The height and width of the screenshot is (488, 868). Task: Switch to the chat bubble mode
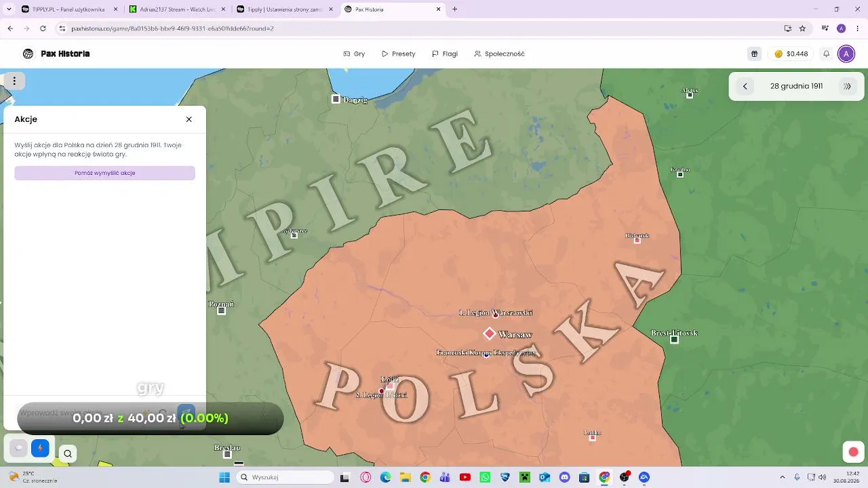(18, 448)
